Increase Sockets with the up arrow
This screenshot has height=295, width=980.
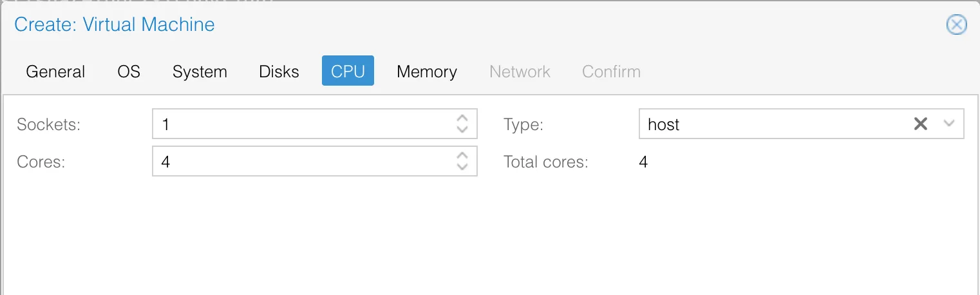pos(462,119)
